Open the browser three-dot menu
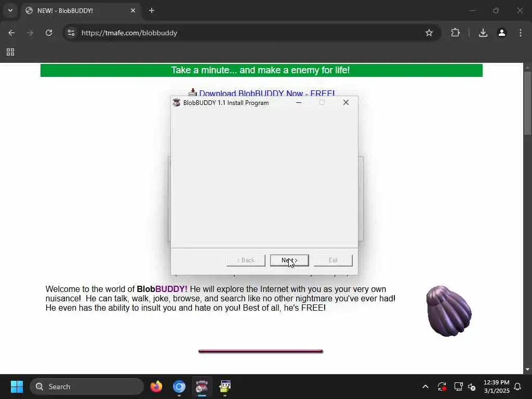 tap(521, 33)
